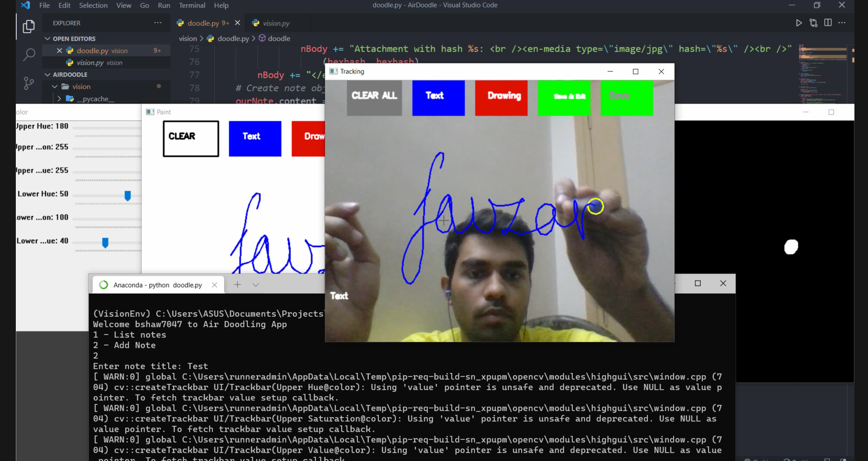Click the Upper Value slider track
Image resolution: width=868 pixels, height=461 pixels.
coord(107,171)
